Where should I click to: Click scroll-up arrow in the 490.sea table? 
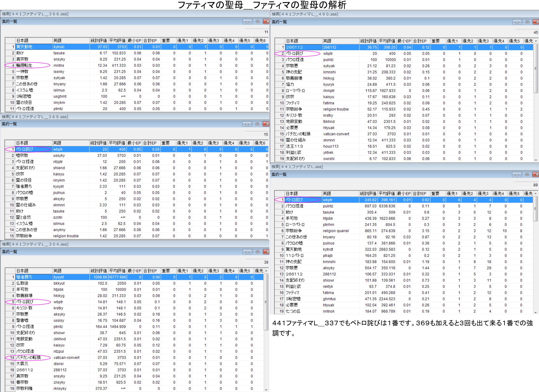(x=536, y=41)
